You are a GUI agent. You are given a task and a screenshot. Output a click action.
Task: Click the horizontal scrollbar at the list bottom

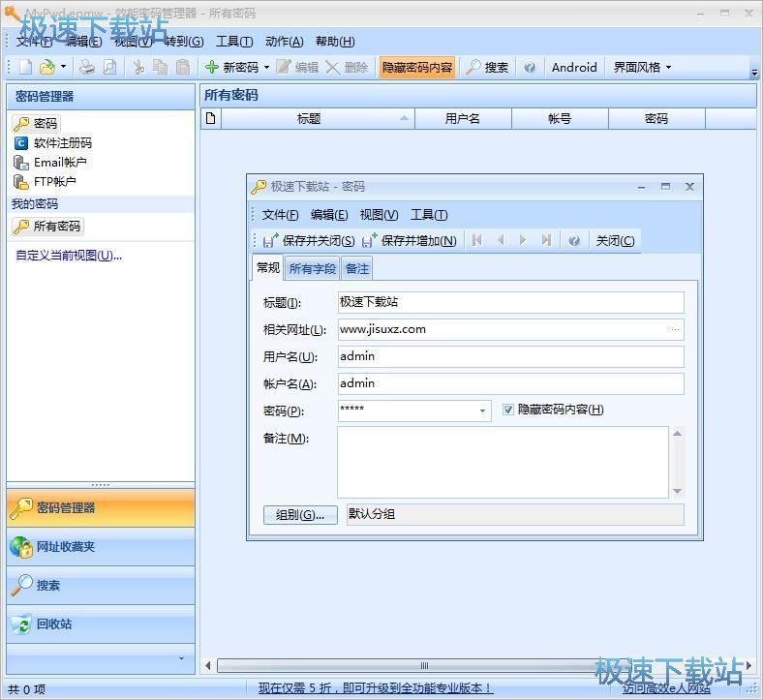tap(423, 665)
